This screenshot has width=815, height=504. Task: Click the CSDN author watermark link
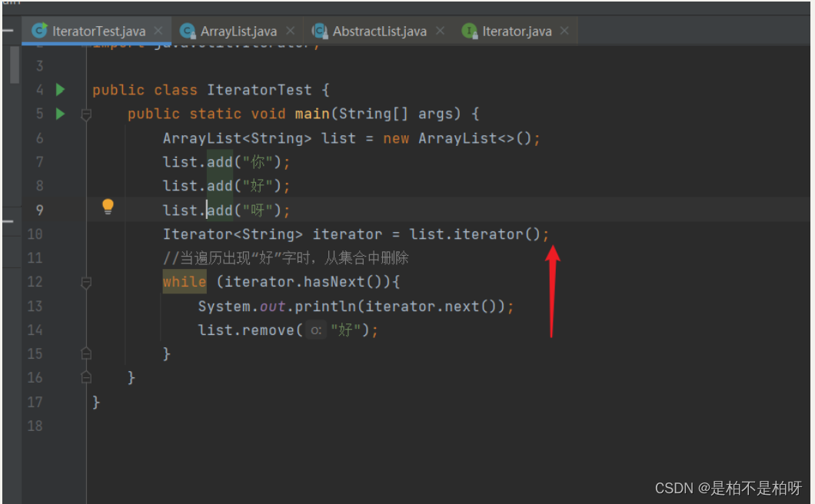pyautogui.click(x=727, y=487)
